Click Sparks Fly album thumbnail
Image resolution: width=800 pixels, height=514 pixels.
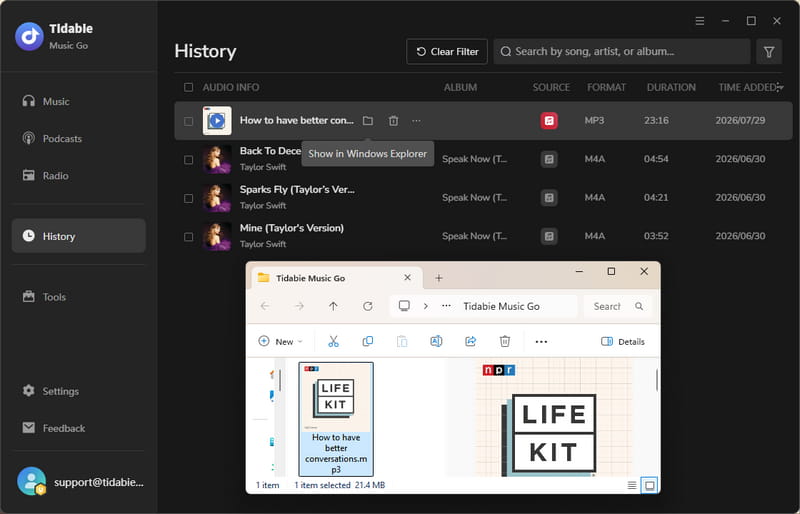click(x=217, y=198)
